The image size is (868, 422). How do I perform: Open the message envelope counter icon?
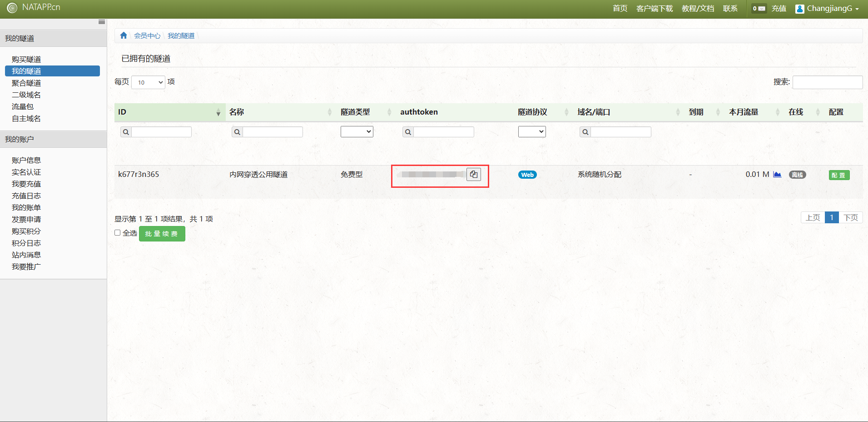(759, 9)
